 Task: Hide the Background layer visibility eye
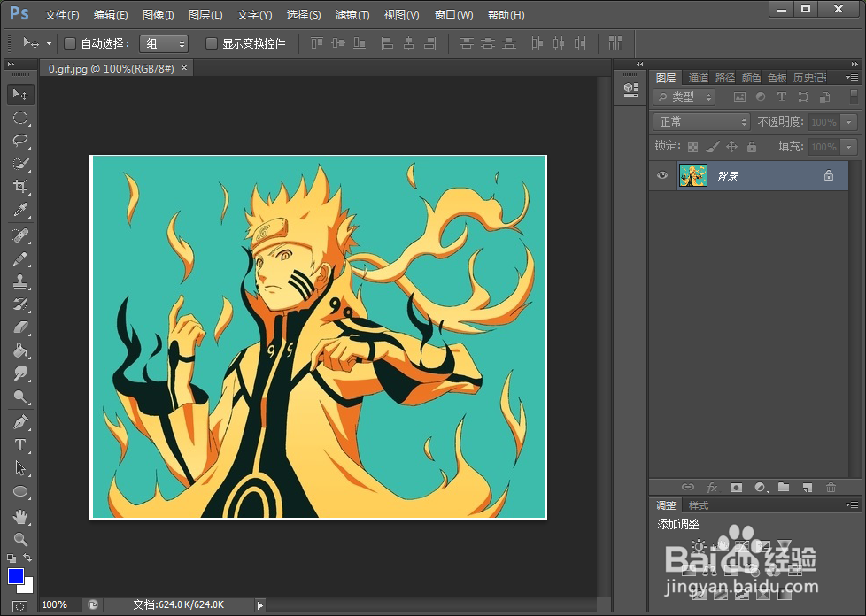[x=662, y=175]
